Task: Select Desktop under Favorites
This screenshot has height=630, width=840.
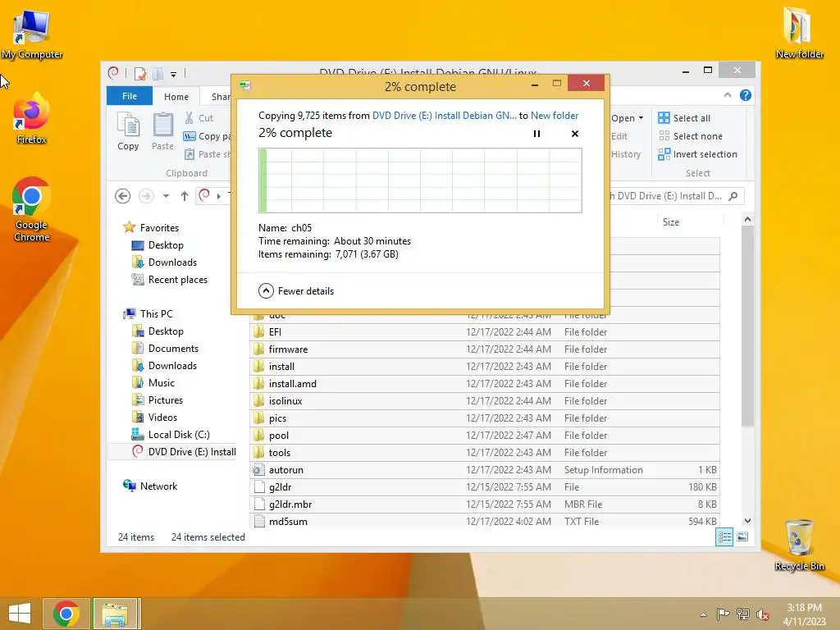Action: [158, 244]
